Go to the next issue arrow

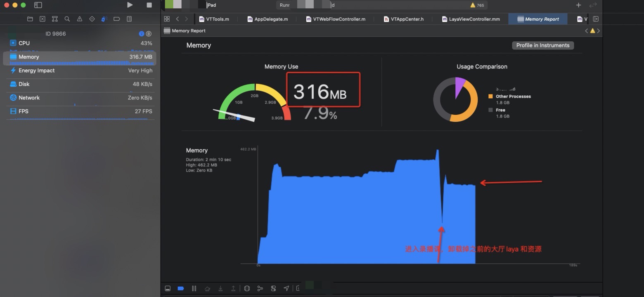pos(598,31)
